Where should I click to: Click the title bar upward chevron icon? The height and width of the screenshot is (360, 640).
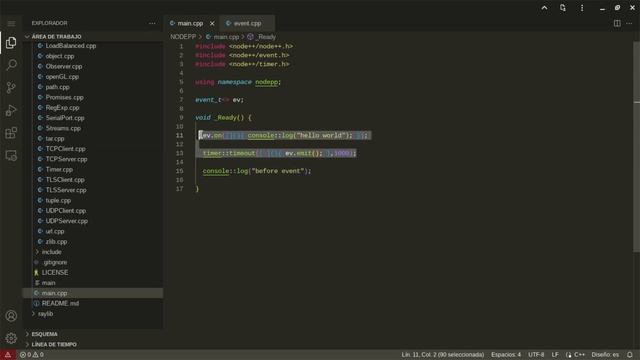[544, 8]
